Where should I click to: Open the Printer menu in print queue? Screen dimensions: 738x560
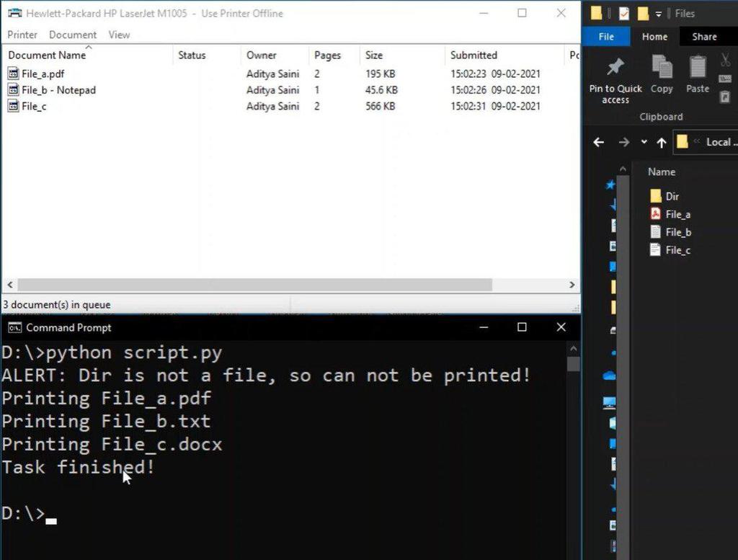point(22,35)
